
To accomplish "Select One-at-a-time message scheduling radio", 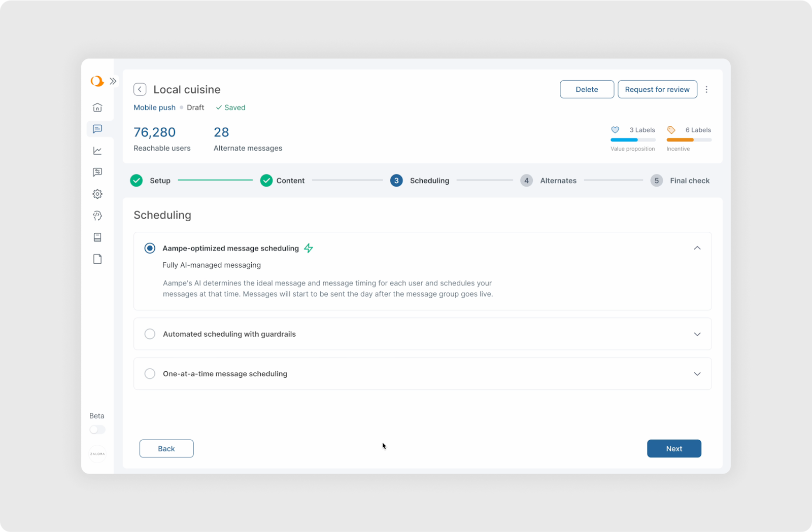I will tap(150, 374).
